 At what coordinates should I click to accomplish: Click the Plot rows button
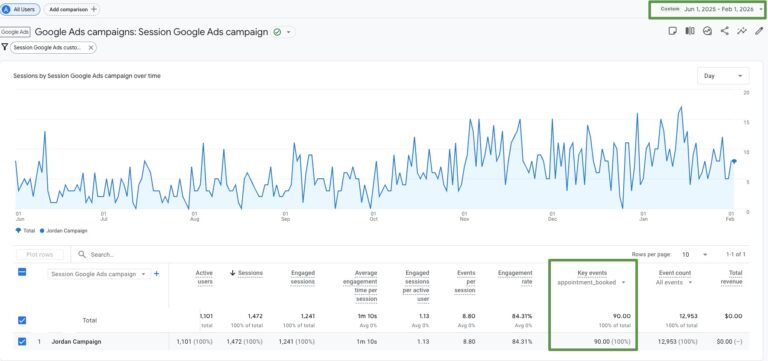(x=40, y=255)
